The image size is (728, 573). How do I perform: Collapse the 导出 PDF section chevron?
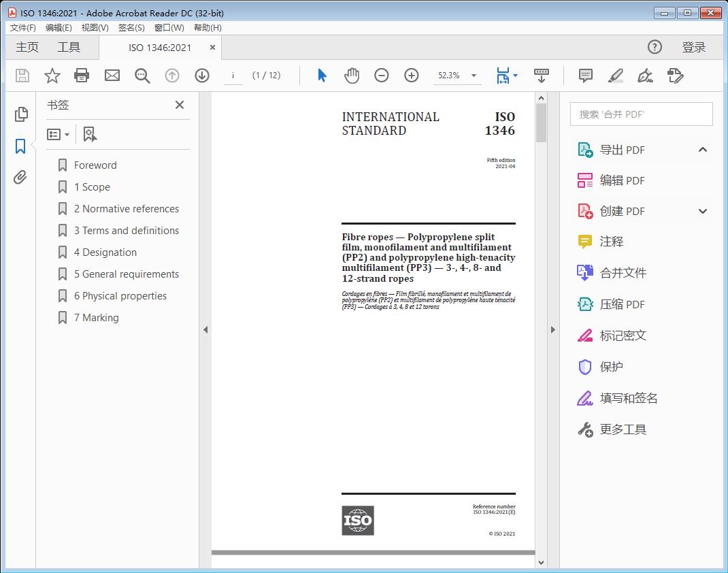tap(703, 150)
